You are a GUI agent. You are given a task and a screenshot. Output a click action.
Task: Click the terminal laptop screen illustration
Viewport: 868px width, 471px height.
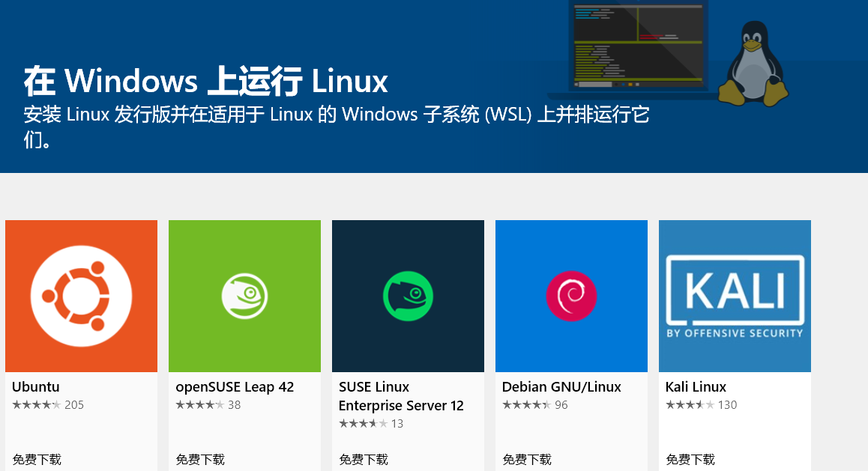[x=639, y=46]
